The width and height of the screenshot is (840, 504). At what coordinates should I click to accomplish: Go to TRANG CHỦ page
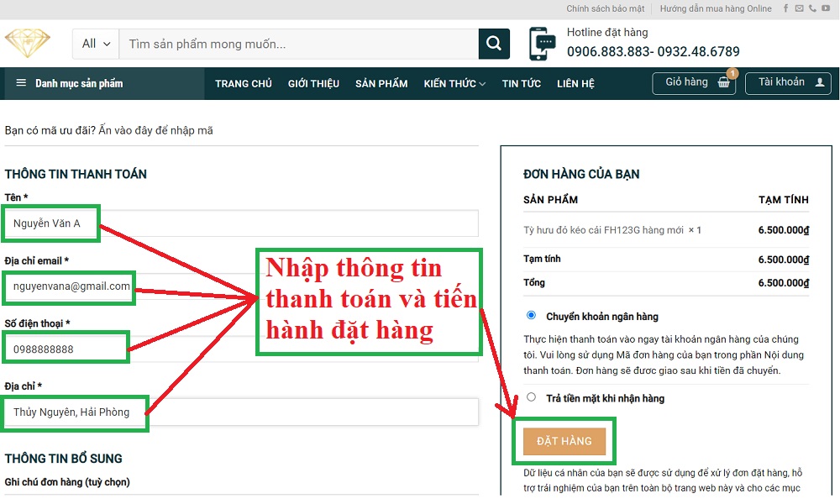243,84
